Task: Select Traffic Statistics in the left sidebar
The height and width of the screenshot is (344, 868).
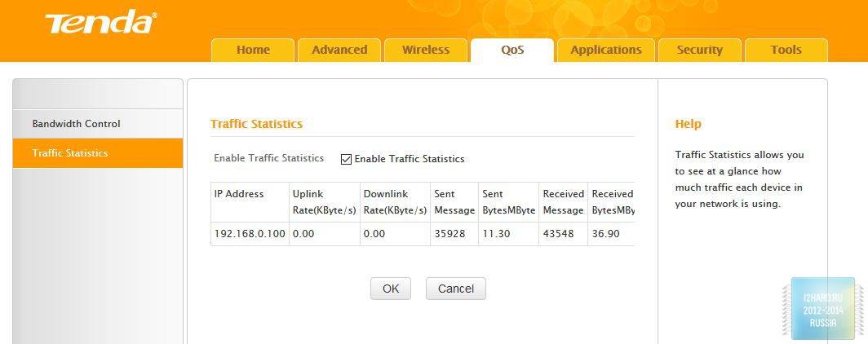Action: (70, 153)
